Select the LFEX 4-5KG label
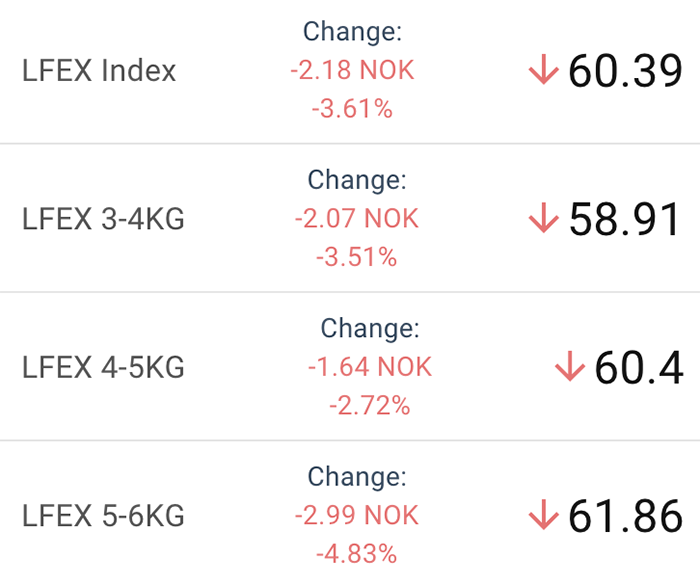The image size is (700, 585). click(x=103, y=367)
